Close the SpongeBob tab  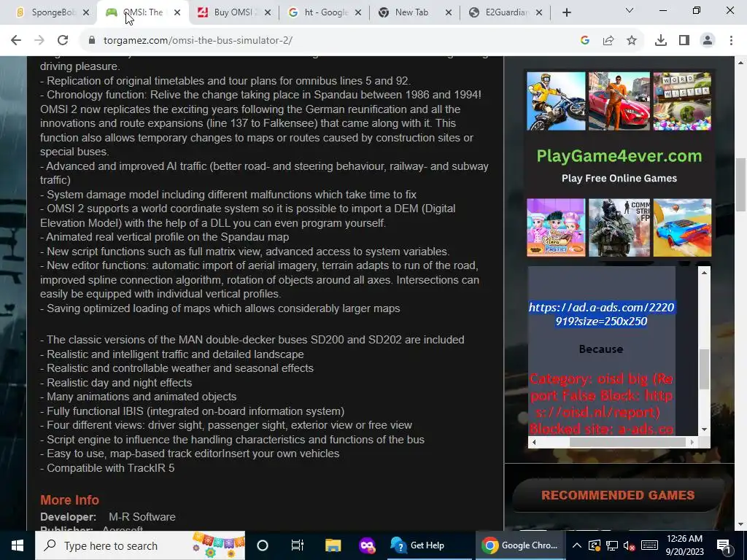coord(86,13)
